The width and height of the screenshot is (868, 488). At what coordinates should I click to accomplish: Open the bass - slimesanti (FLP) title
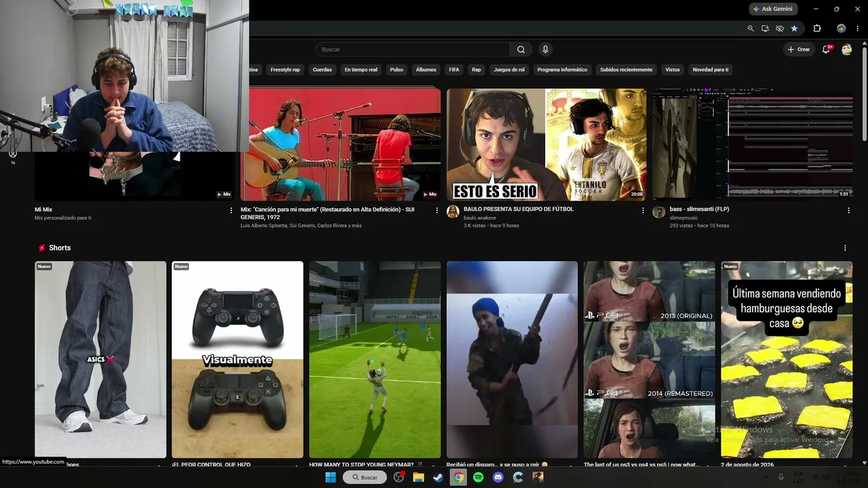click(x=699, y=209)
